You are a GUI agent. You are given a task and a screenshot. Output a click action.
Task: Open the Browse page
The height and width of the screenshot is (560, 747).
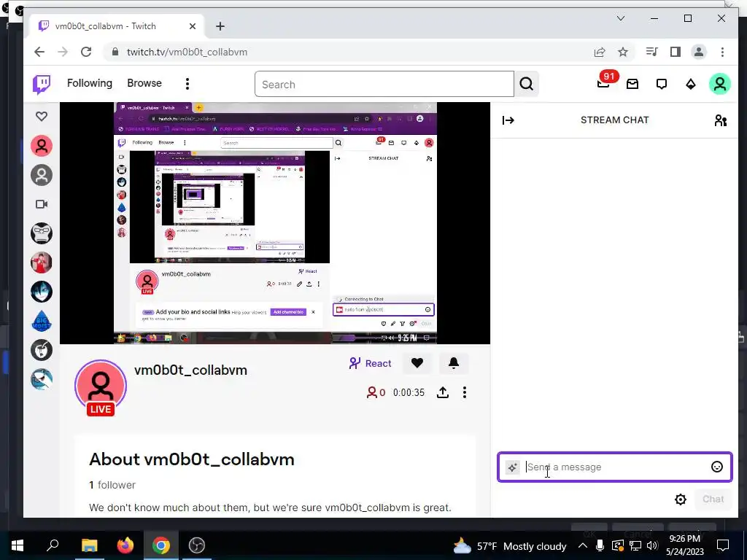144,83
